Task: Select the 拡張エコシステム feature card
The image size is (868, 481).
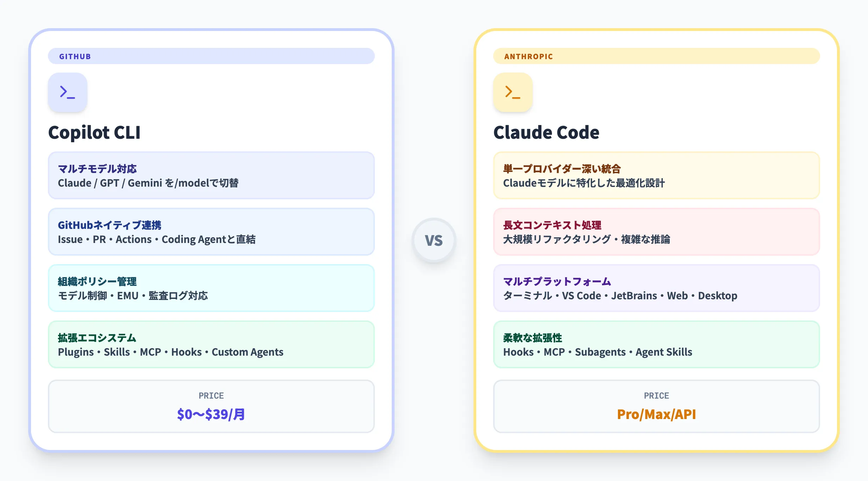Action: click(211, 344)
